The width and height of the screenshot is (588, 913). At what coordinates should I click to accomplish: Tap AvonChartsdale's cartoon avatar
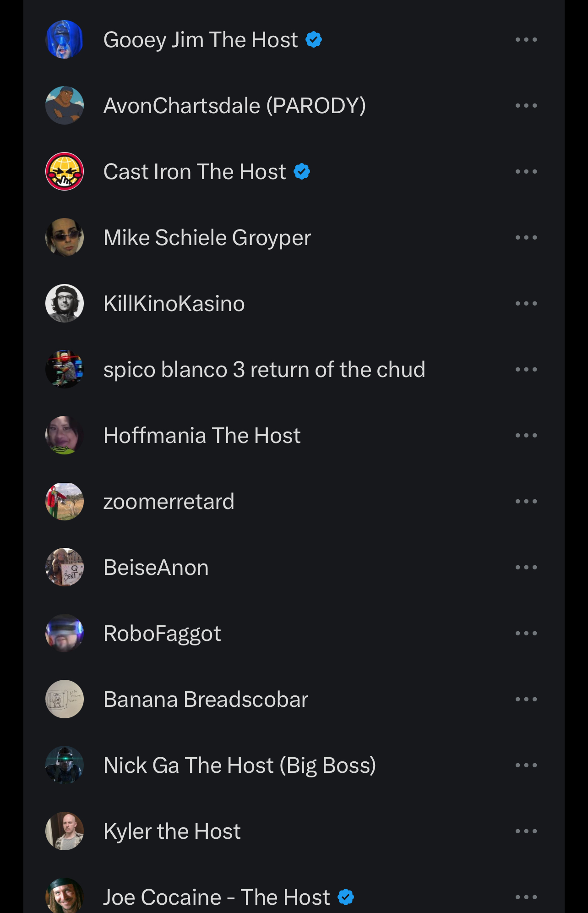(x=65, y=106)
